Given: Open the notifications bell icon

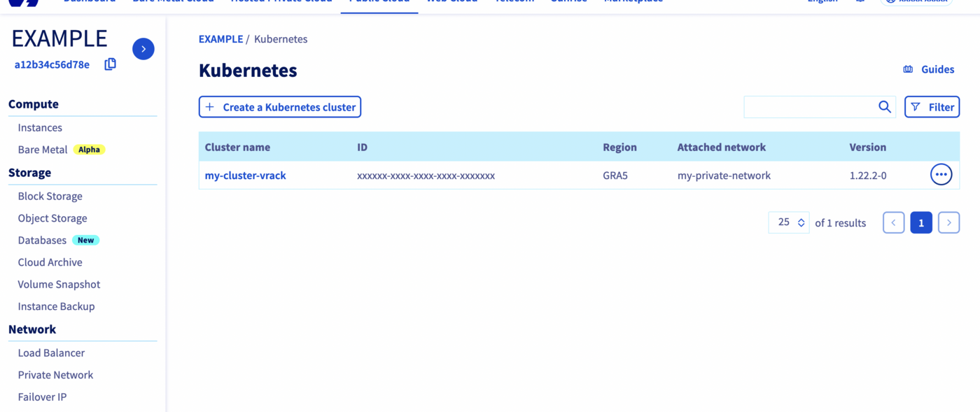Looking at the screenshot, I should click(860, 2).
